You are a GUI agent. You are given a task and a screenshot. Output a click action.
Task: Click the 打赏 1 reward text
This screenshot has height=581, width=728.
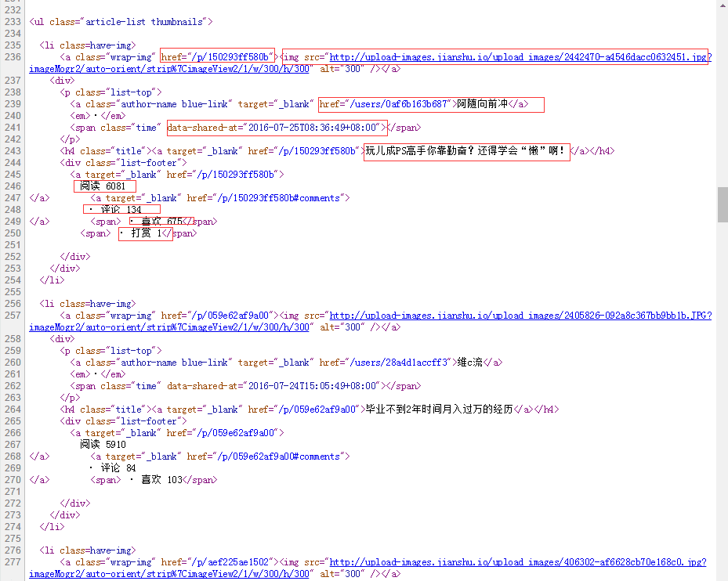(144, 233)
